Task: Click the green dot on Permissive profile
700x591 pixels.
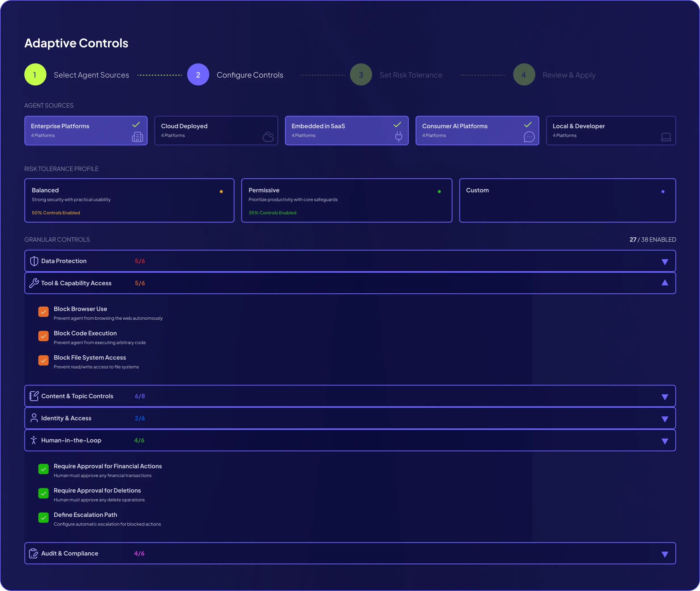Action: coord(439,192)
